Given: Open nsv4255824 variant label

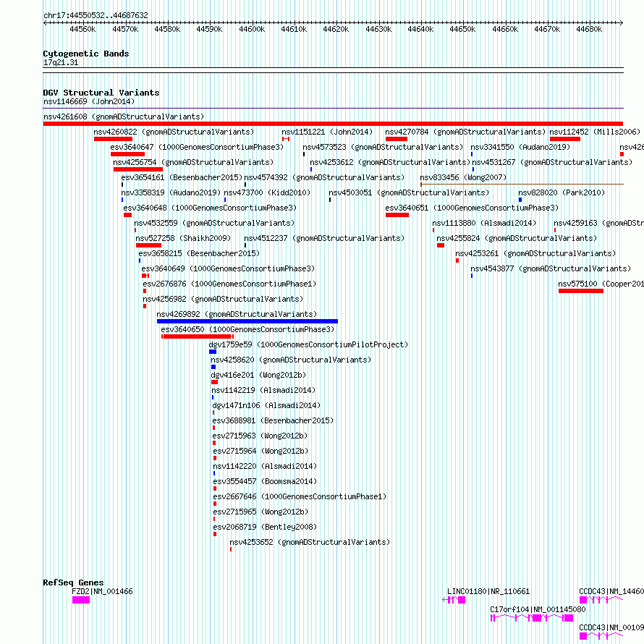Looking at the screenshot, I should pos(517,238).
